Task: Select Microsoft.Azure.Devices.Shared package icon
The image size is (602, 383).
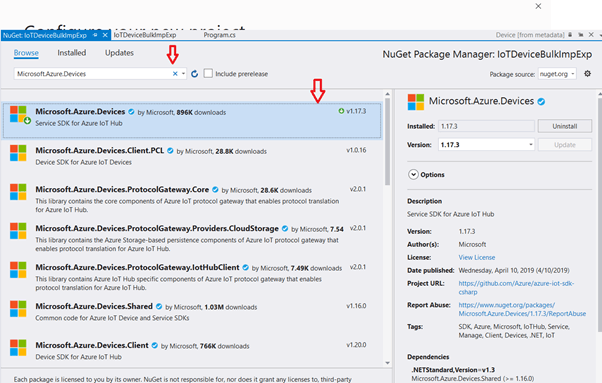Action: click(x=18, y=309)
